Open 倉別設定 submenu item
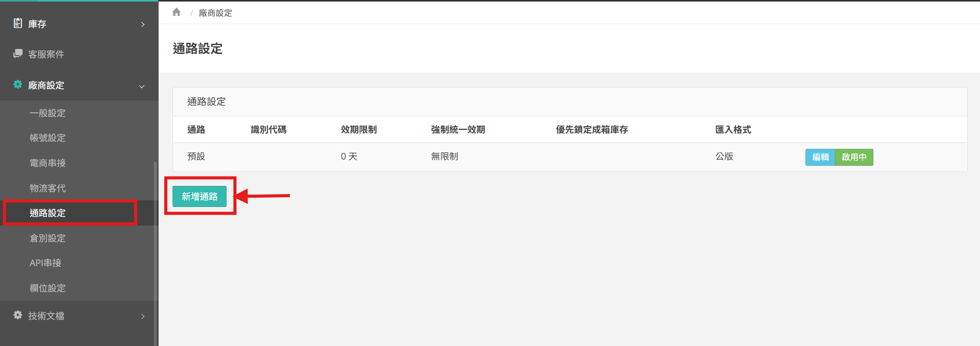 click(x=47, y=238)
